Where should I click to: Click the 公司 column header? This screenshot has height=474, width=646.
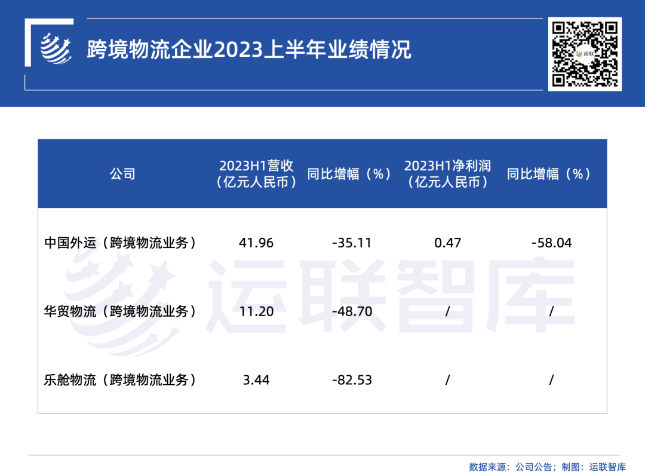(122, 174)
